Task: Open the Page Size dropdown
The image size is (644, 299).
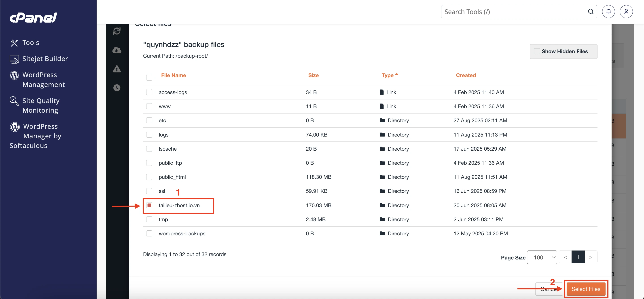Action: (542, 257)
